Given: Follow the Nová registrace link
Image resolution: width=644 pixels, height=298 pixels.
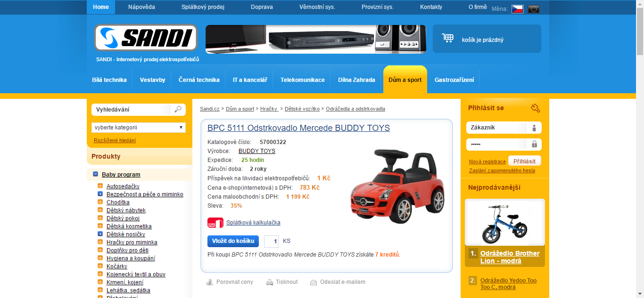Looking at the screenshot, I should (487, 162).
